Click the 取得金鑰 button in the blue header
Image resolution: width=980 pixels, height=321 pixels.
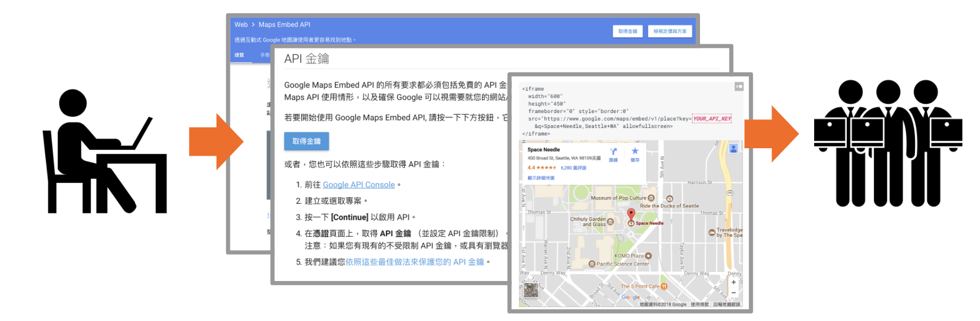point(628,31)
